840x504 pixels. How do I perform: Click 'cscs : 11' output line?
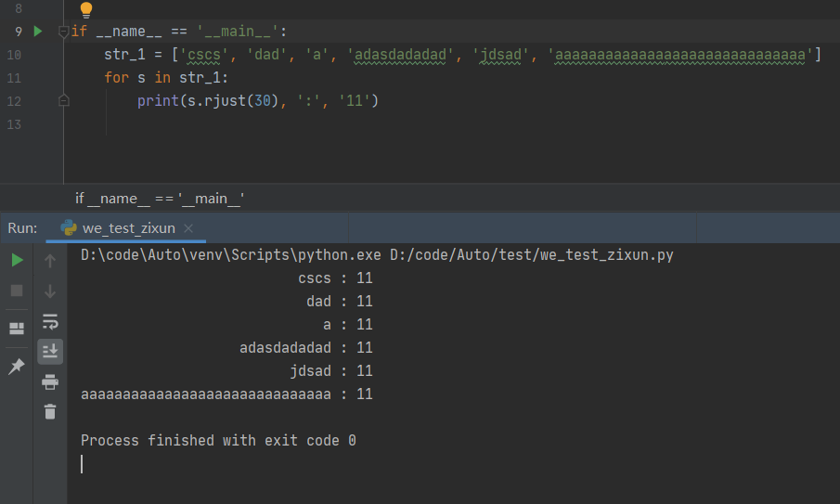(x=335, y=278)
